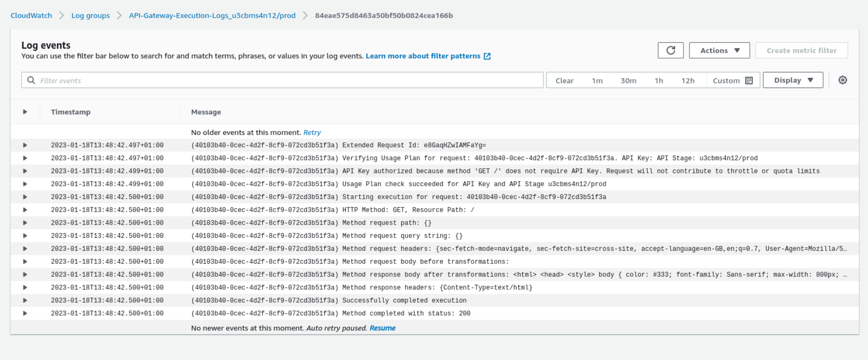This screenshot has height=360, width=868.
Task: Select the 12h time range
Action: click(x=688, y=81)
